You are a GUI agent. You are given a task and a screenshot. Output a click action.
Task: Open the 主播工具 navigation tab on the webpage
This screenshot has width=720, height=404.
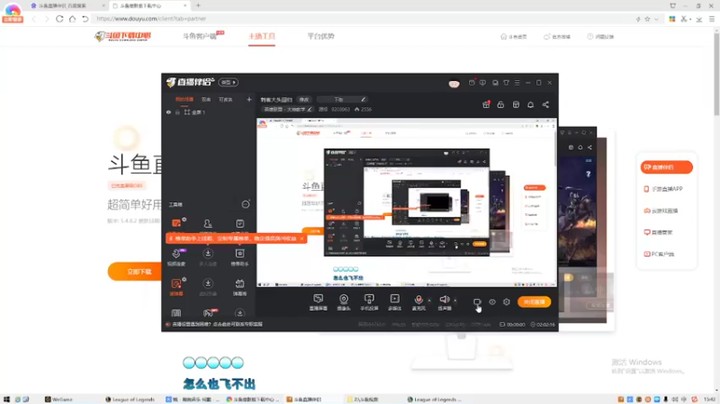pyautogui.click(x=262, y=36)
